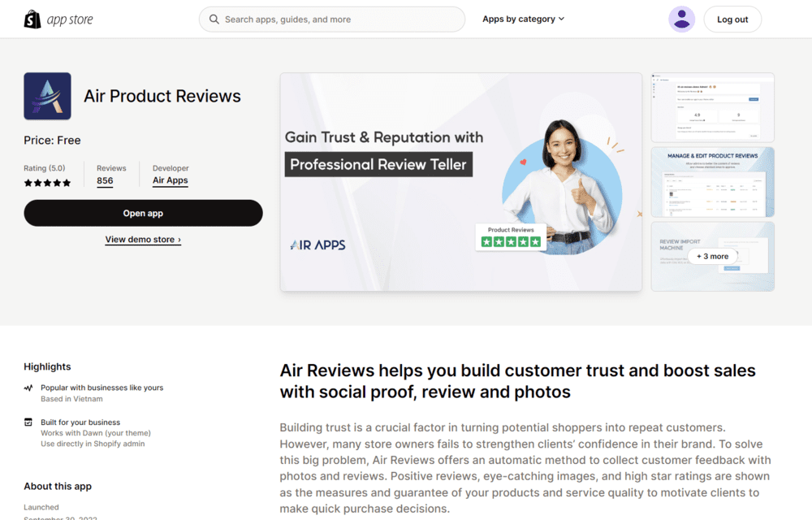
Task: Click the Product Reviews green stars badge
Action: [x=511, y=237]
